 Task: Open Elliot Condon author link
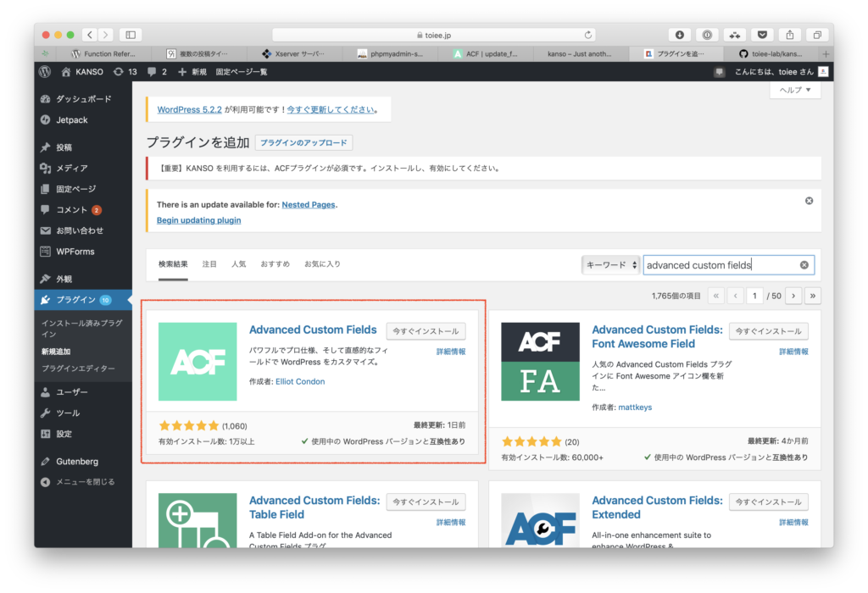(x=300, y=382)
